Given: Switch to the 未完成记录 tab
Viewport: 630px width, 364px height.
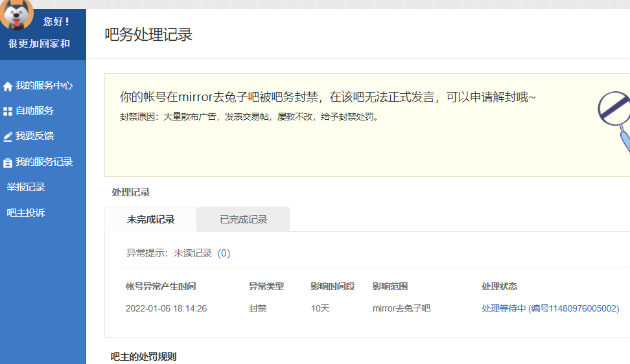Looking at the screenshot, I should tap(150, 220).
